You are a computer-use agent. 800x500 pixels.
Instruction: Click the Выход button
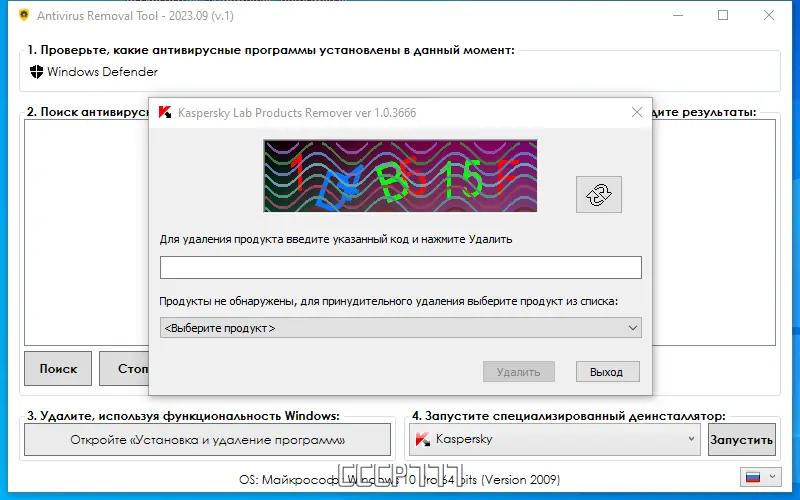607,372
